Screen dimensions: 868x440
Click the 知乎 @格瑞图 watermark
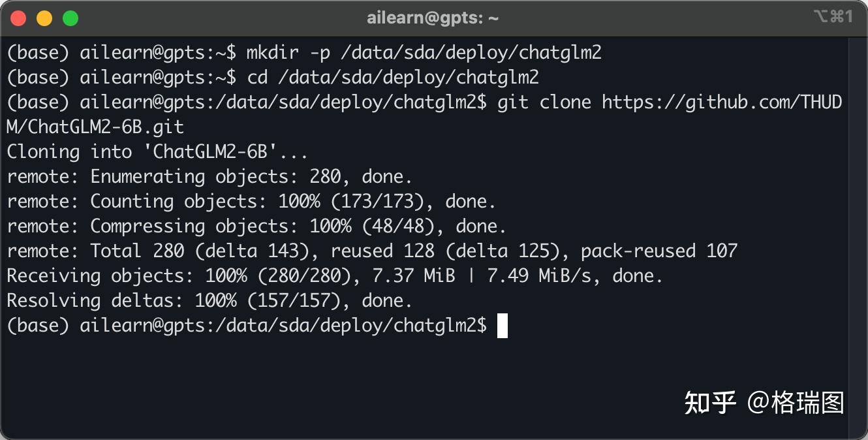coord(764,403)
